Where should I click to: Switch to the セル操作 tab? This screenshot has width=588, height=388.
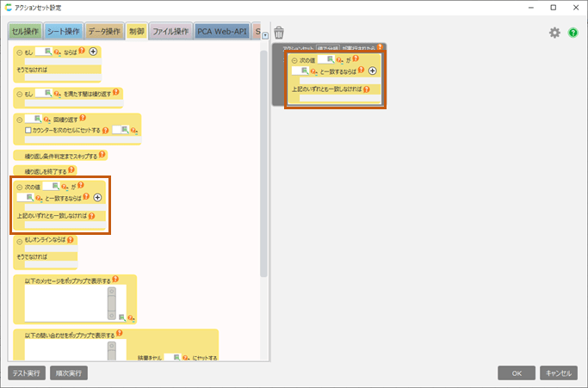[x=25, y=32]
